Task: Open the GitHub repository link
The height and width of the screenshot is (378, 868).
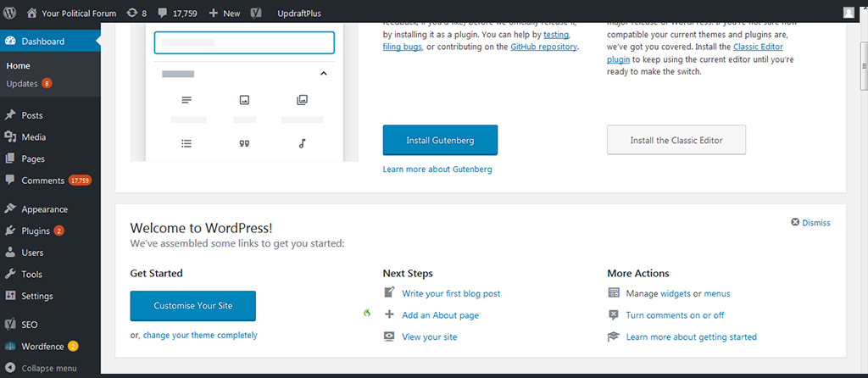Action: [x=543, y=47]
